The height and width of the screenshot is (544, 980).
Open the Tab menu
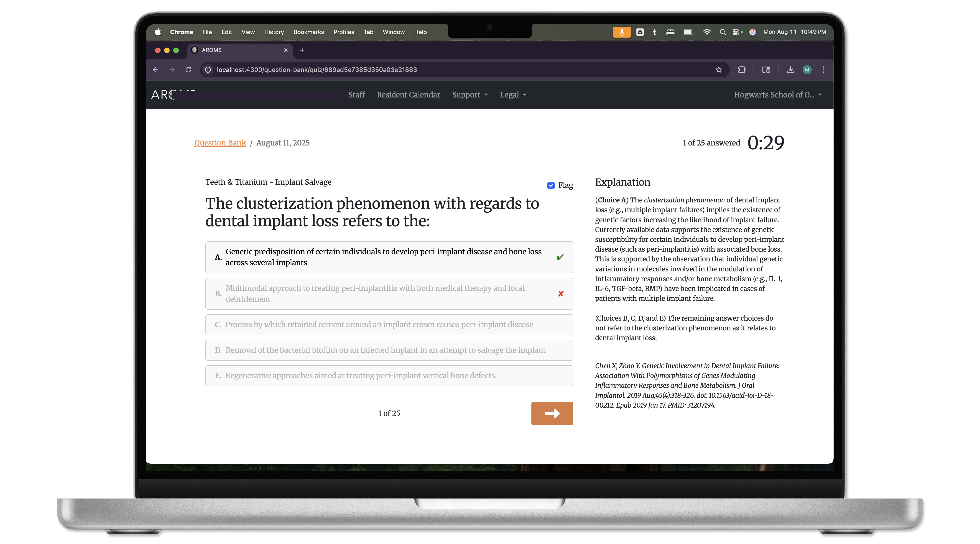368,32
